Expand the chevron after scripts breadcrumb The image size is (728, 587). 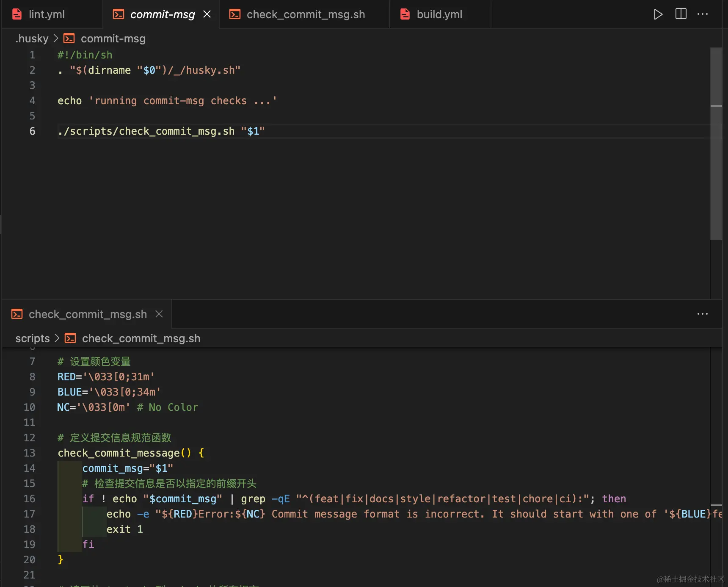(57, 338)
